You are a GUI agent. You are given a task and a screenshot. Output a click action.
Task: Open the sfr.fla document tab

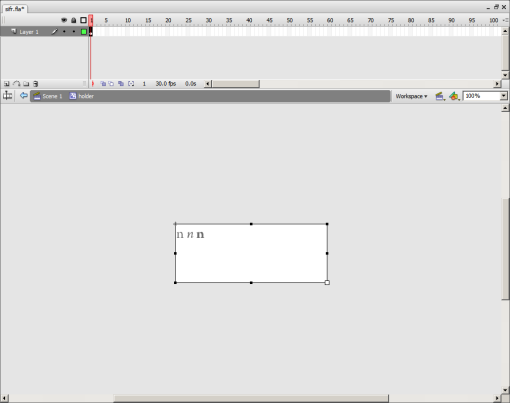coord(15,9)
